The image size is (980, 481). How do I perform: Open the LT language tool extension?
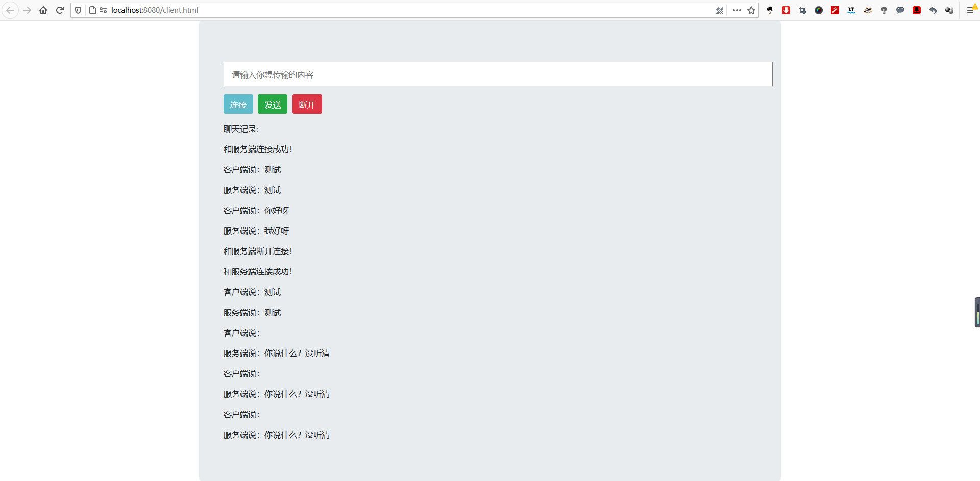click(x=851, y=10)
